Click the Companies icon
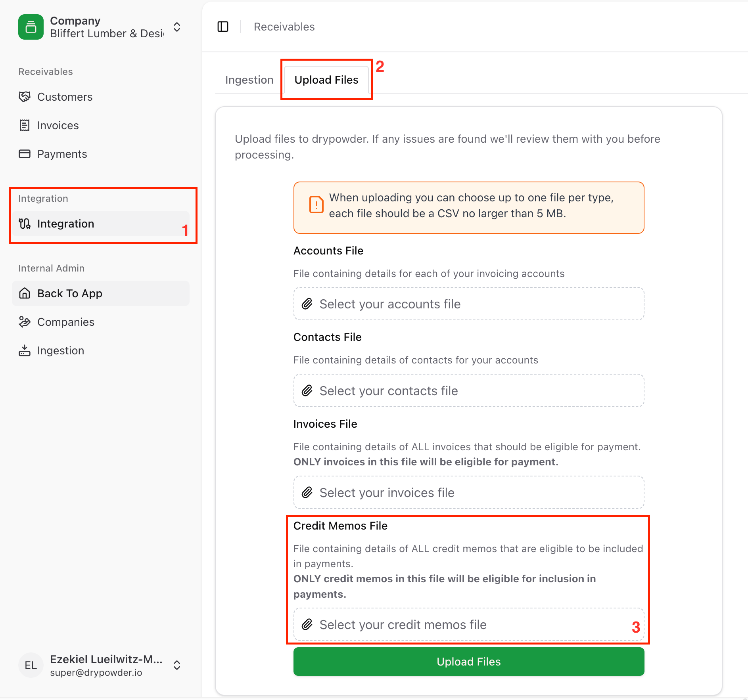Screen dimensions: 748x700 point(25,322)
